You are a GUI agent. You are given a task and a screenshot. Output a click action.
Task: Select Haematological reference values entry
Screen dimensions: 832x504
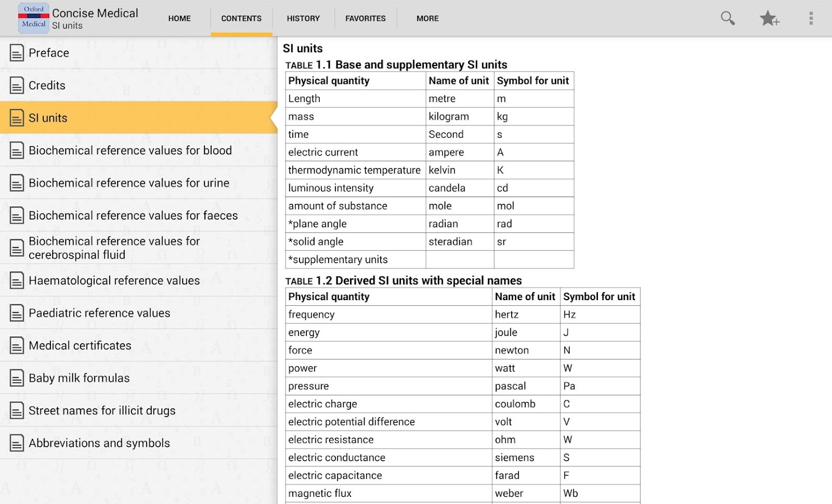(114, 281)
